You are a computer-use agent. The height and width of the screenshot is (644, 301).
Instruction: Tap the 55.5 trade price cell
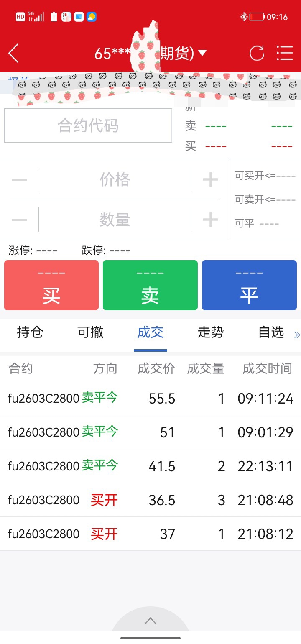162,399
